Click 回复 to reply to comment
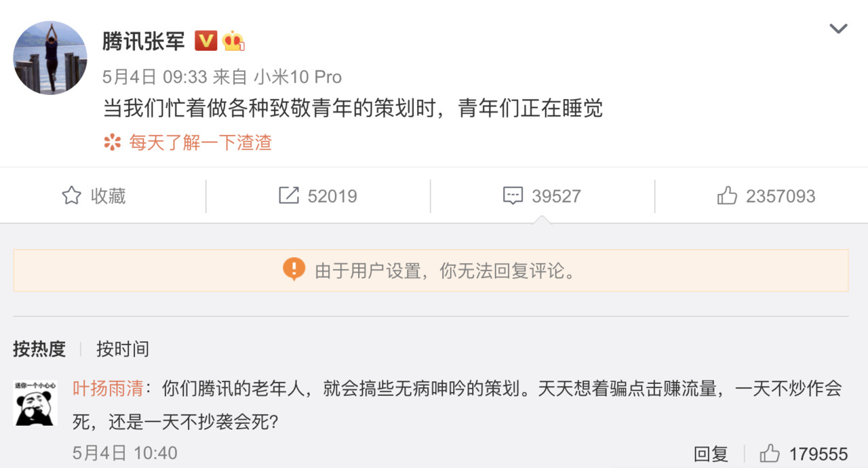The image size is (868, 468). [711, 453]
